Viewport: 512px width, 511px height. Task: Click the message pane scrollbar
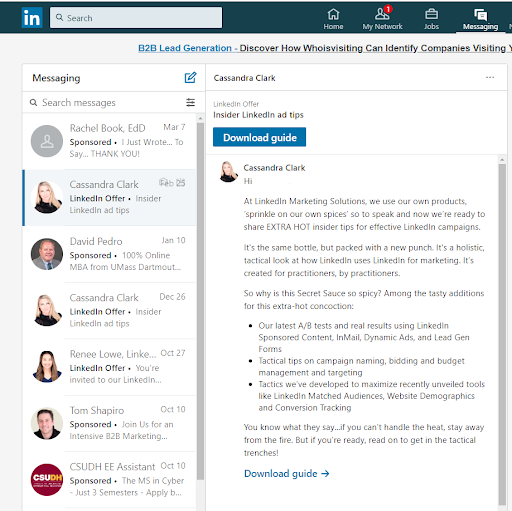(x=502, y=334)
